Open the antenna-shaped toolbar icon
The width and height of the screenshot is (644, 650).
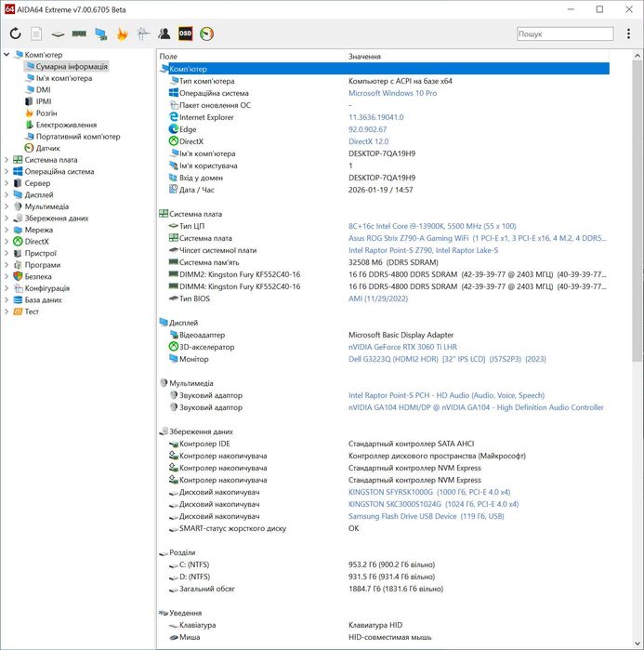point(143,33)
